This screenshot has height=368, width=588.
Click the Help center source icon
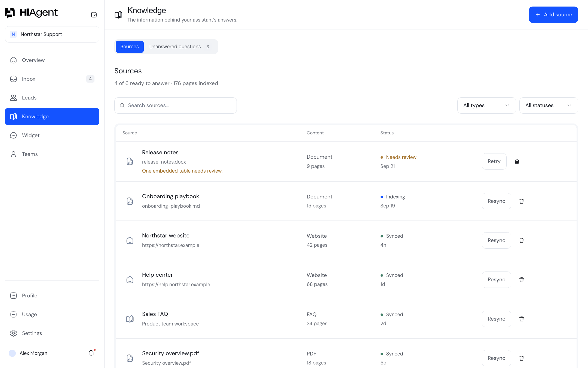click(130, 280)
